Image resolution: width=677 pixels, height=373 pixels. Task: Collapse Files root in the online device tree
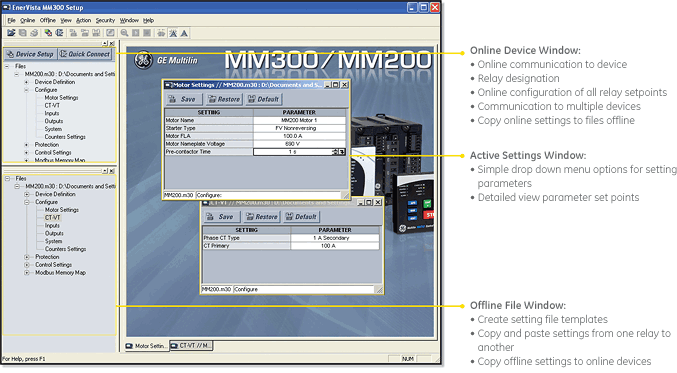7,66
